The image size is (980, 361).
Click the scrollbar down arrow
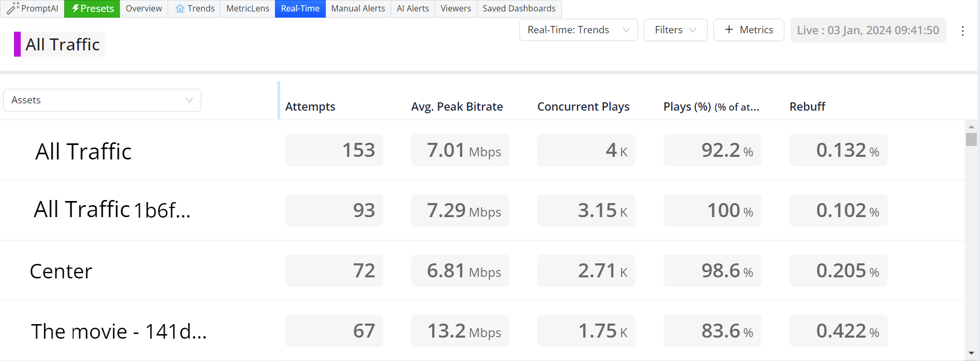971,353
